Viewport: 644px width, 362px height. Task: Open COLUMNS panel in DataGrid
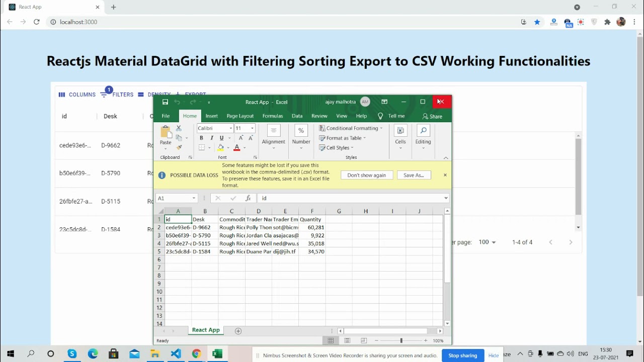(77, 95)
